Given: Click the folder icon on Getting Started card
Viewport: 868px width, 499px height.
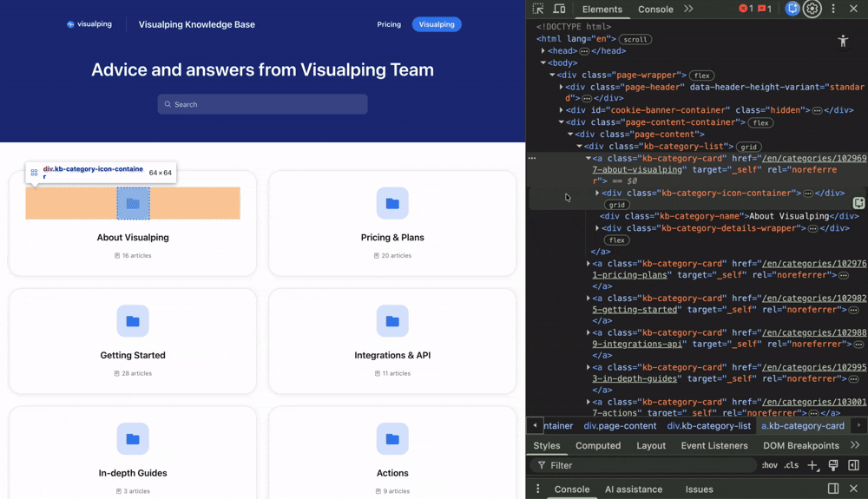Looking at the screenshot, I should pos(133,321).
